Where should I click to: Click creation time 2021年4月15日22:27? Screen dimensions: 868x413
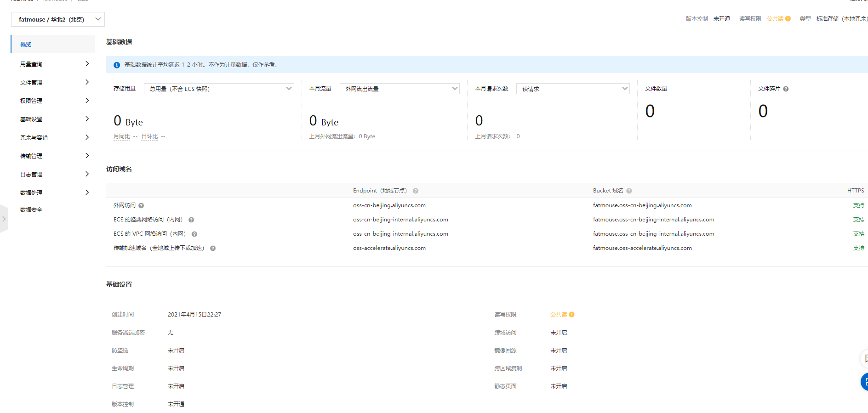pos(194,315)
